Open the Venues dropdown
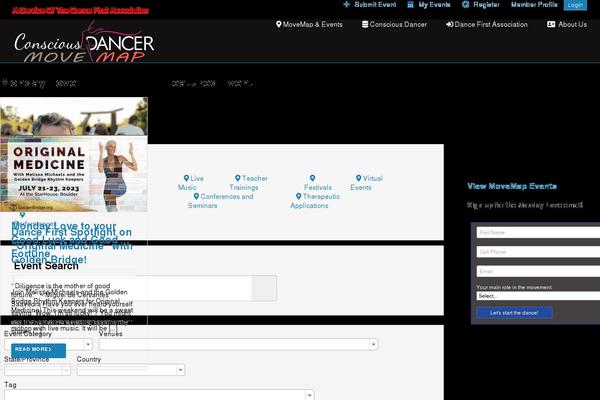Viewport: 600px width, 400px height. pos(238,344)
